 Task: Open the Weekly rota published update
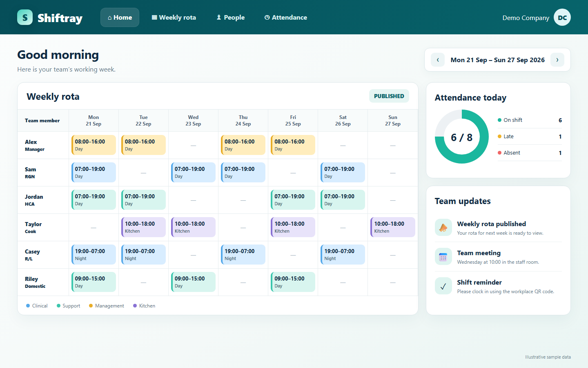tap(498, 228)
